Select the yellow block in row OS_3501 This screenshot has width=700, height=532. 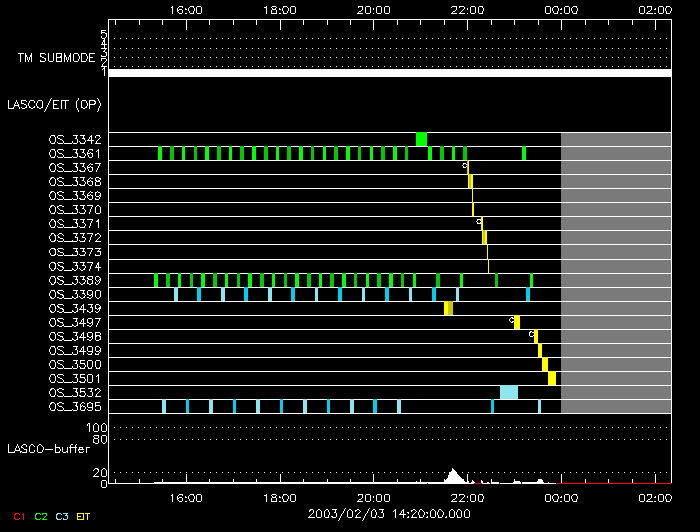click(x=552, y=378)
